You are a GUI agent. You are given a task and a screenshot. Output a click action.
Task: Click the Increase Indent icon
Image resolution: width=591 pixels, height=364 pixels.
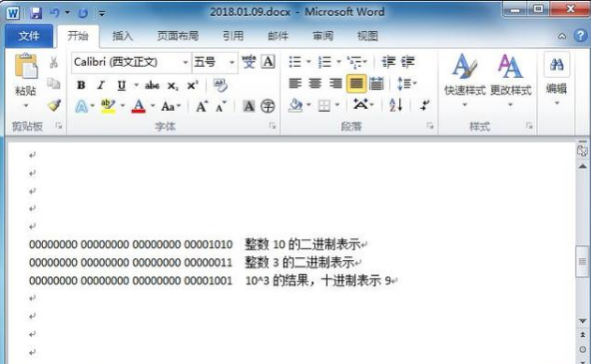(408, 62)
